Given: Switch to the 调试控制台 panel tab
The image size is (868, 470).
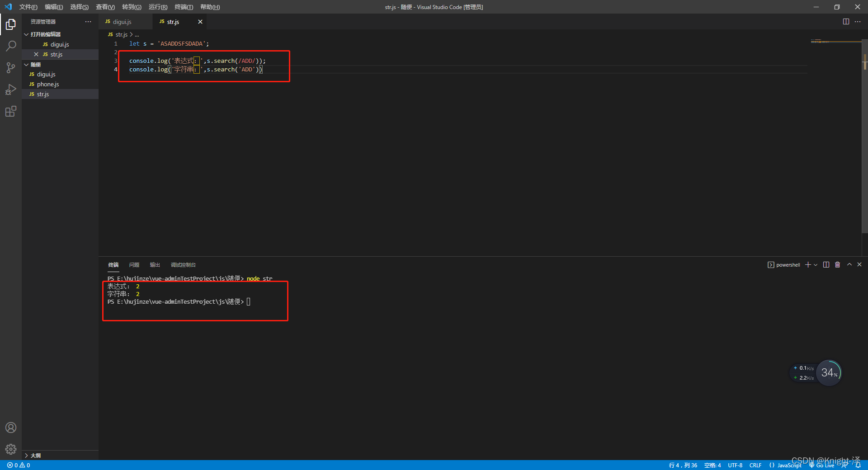Looking at the screenshot, I should 183,265.
